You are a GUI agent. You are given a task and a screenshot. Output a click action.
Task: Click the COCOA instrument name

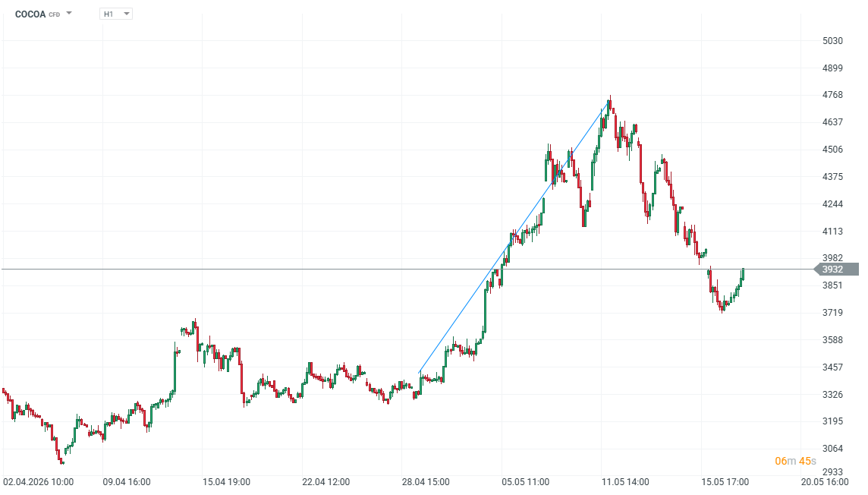[x=30, y=14]
